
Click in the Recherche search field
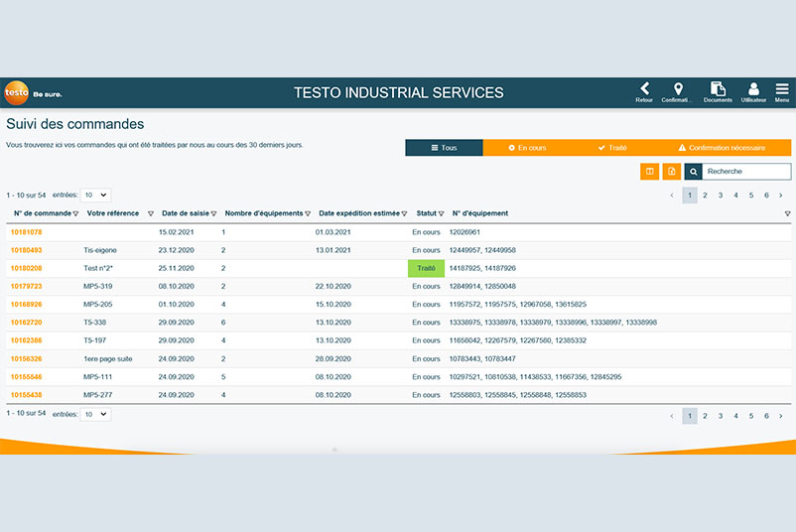[x=746, y=172]
